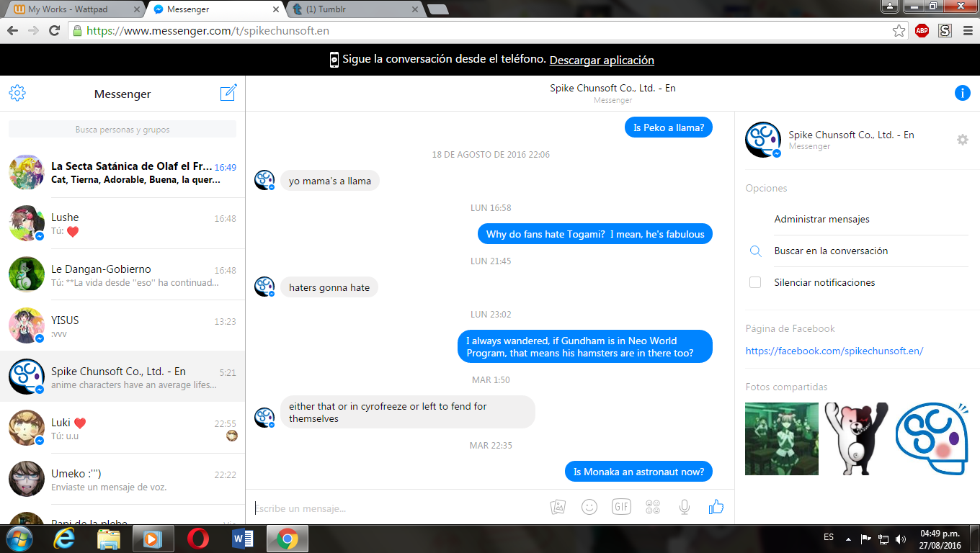Viewport: 980px width, 553px height.
Task: Click the Gundham Neo World Program message
Action: click(585, 346)
